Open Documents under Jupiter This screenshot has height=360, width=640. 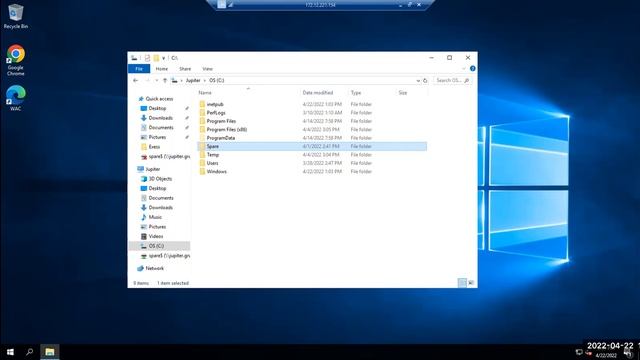(161, 198)
